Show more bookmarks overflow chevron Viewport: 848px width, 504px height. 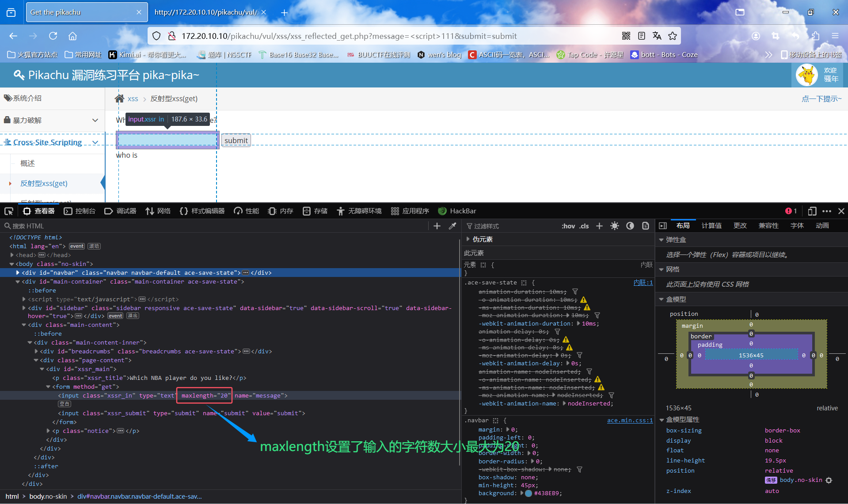(769, 55)
